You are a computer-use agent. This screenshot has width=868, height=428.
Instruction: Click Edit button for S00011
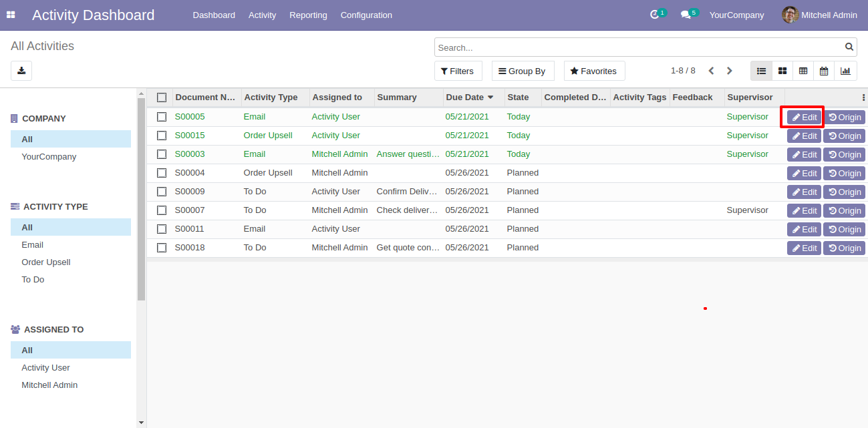pyautogui.click(x=805, y=230)
